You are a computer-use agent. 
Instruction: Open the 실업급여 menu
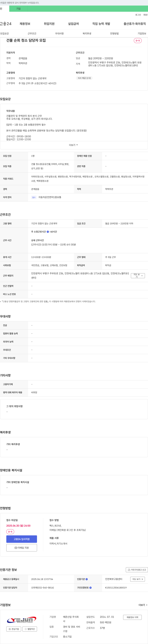73,24
